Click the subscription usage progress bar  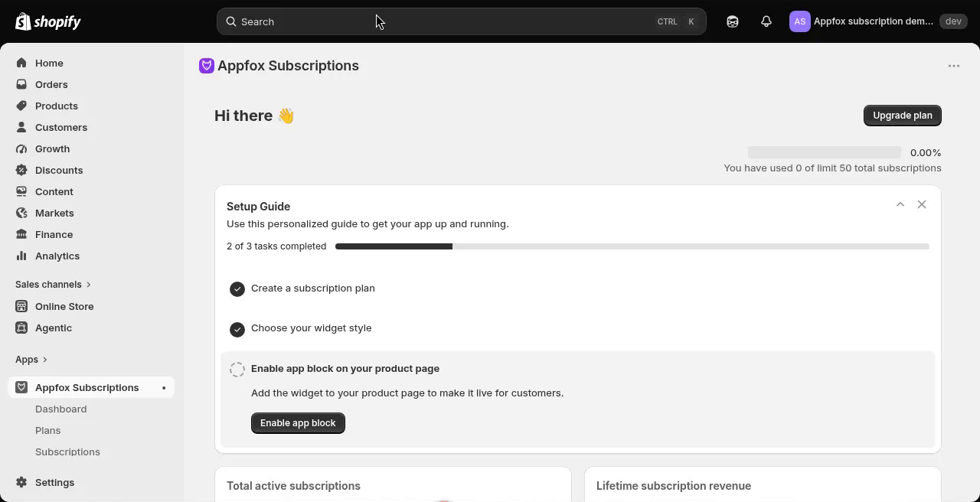coord(825,152)
